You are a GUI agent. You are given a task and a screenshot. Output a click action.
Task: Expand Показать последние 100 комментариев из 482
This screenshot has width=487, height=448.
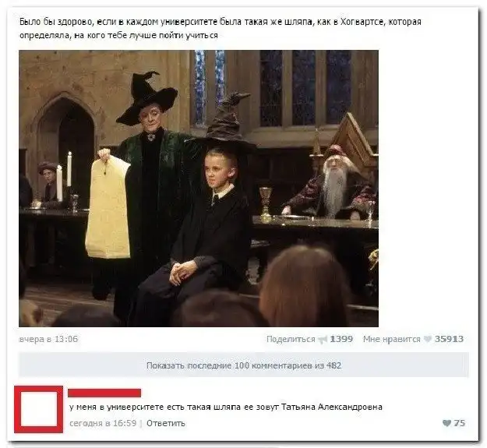click(244, 365)
